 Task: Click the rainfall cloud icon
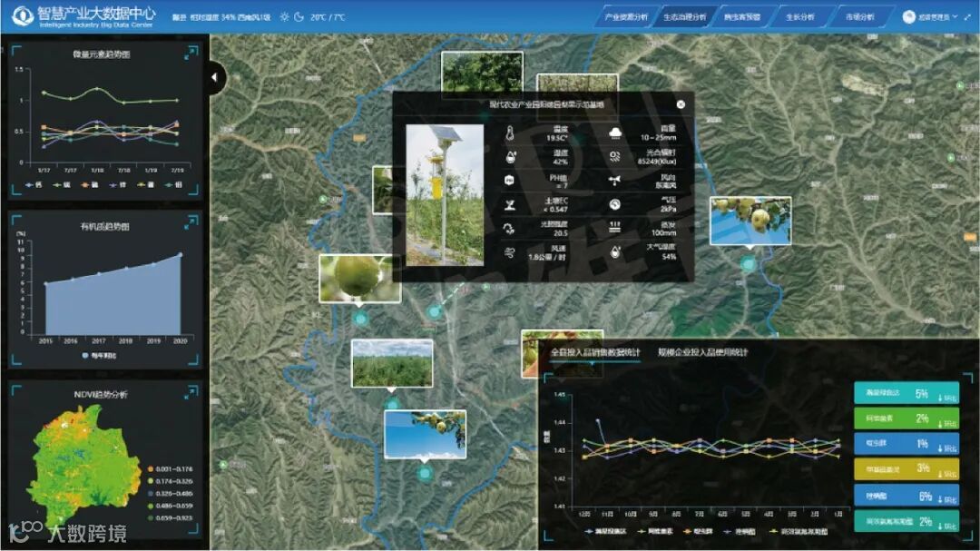pyautogui.click(x=615, y=133)
